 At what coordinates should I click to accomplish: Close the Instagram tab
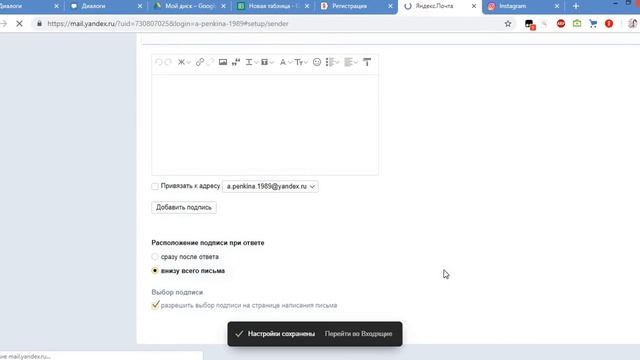(557, 6)
